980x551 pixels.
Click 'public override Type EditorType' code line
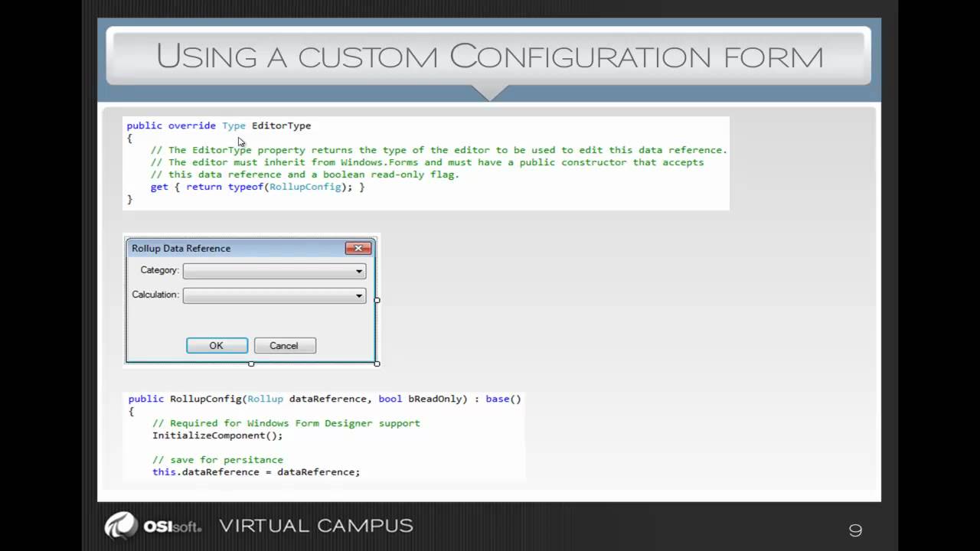pyautogui.click(x=219, y=126)
